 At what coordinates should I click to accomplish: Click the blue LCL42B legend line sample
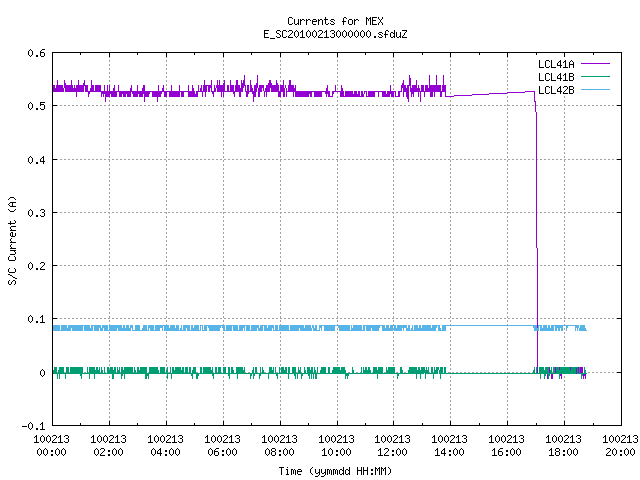coord(595,90)
